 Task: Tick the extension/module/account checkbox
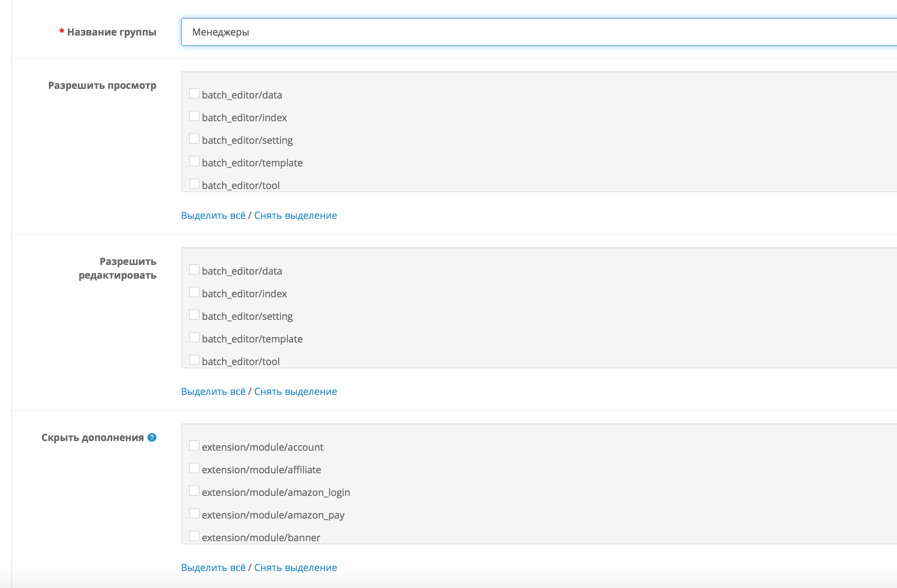pyautogui.click(x=194, y=446)
